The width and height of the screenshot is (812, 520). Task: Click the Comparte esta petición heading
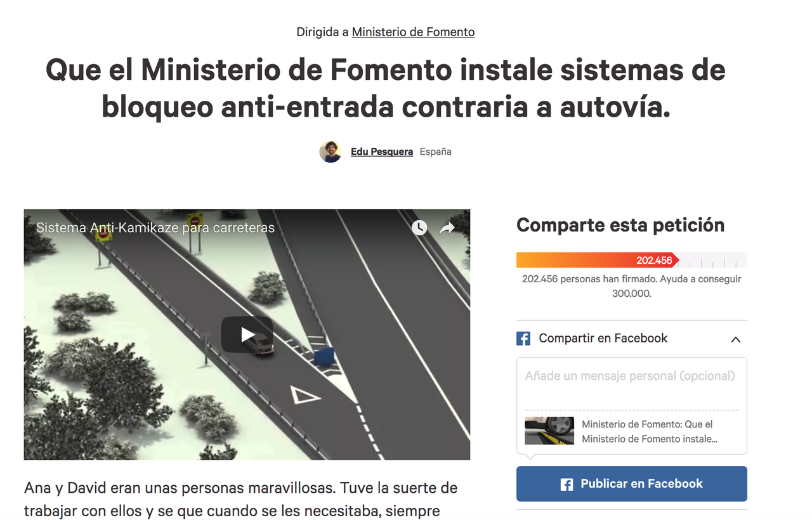pos(620,225)
